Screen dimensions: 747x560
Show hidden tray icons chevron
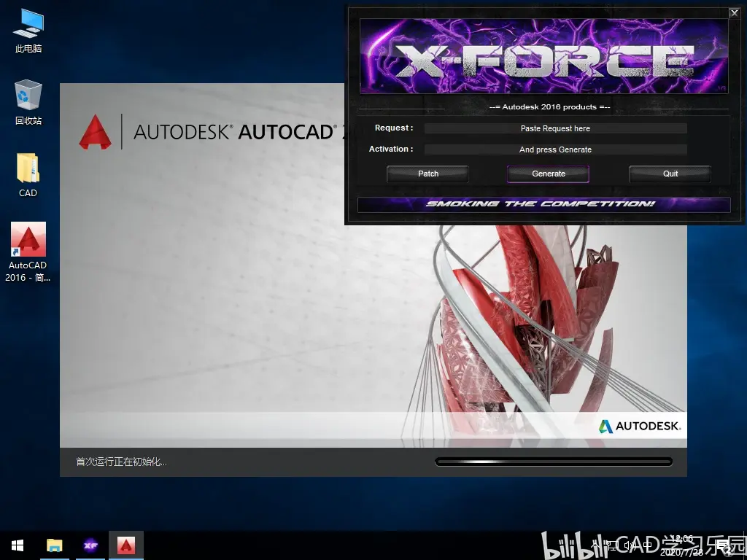[x=595, y=544]
